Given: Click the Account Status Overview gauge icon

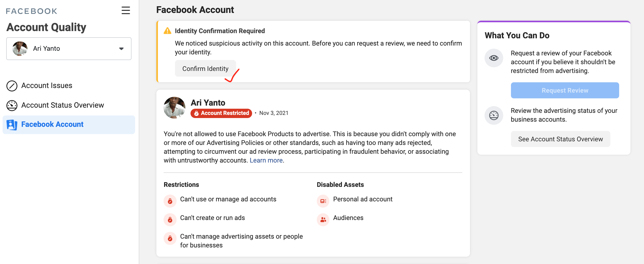Looking at the screenshot, I should (12, 105).
